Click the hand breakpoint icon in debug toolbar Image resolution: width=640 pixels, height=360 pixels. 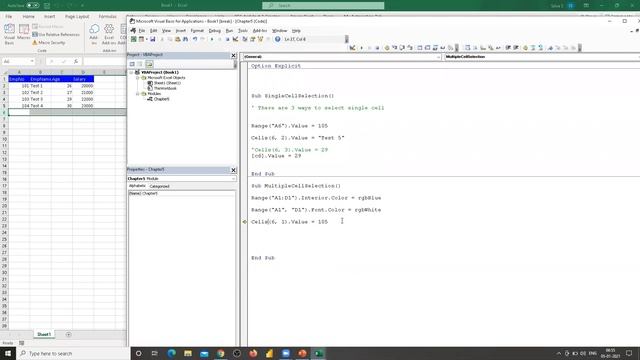(387, 48)
